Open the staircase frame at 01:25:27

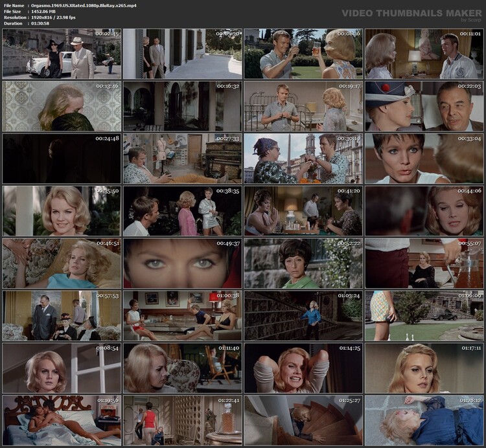click(303, 420)
